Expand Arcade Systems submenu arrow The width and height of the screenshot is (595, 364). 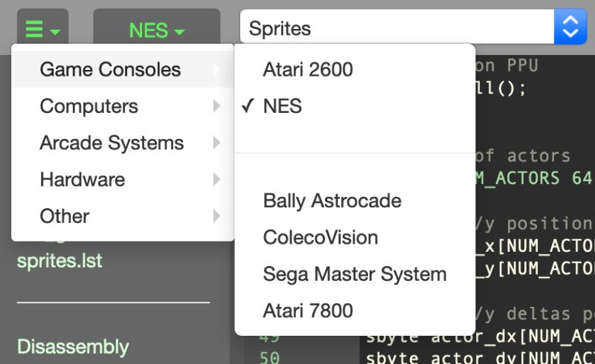pos(216,143)
